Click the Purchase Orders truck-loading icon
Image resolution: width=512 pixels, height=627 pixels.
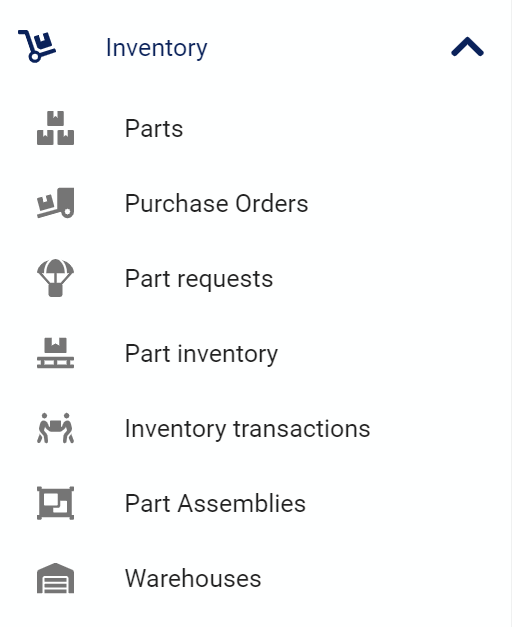[x=56, y=203]
